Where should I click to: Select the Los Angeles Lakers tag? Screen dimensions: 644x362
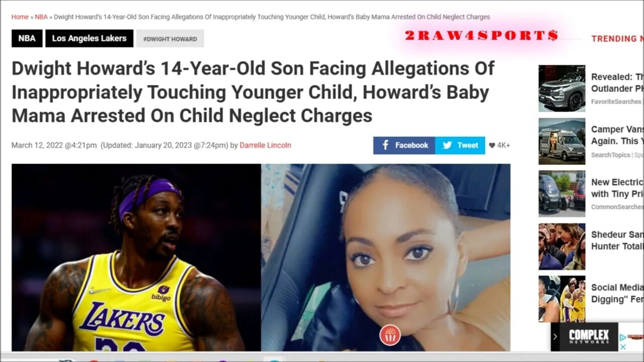tap(89, 38)
